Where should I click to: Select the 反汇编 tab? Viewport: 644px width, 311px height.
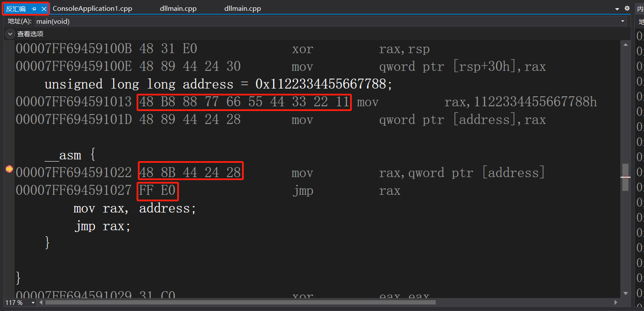click(16, 9)
